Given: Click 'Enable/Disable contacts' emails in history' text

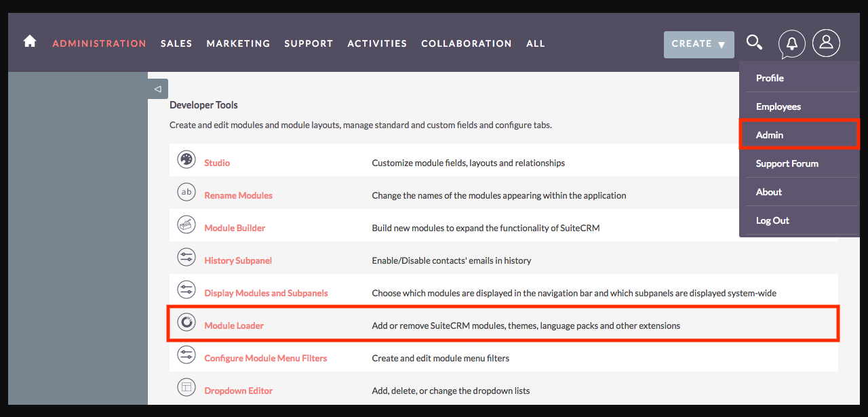Looking at the screenshot, I should [452, 260].
